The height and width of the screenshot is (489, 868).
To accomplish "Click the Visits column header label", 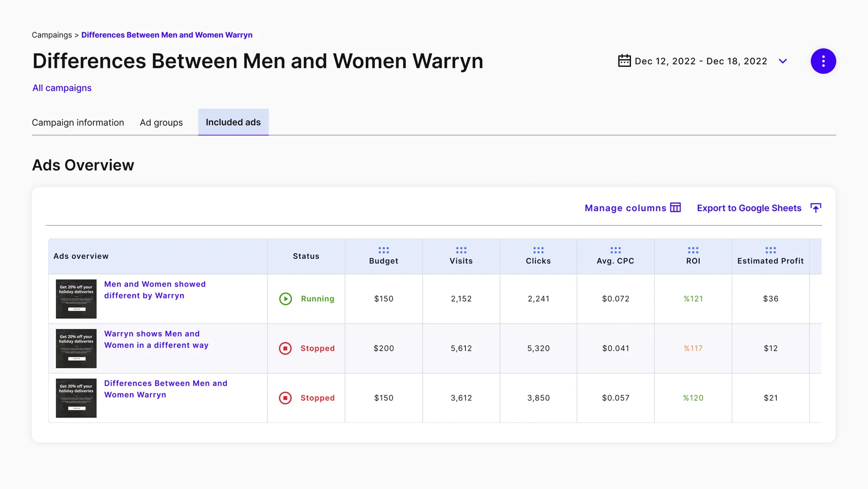I will 461,261.
